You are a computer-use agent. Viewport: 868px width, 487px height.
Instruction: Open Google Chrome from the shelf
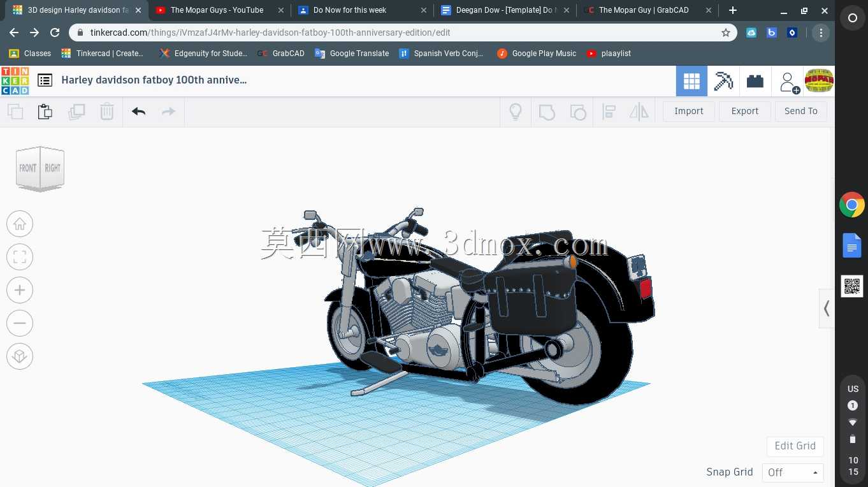point(852,205)
